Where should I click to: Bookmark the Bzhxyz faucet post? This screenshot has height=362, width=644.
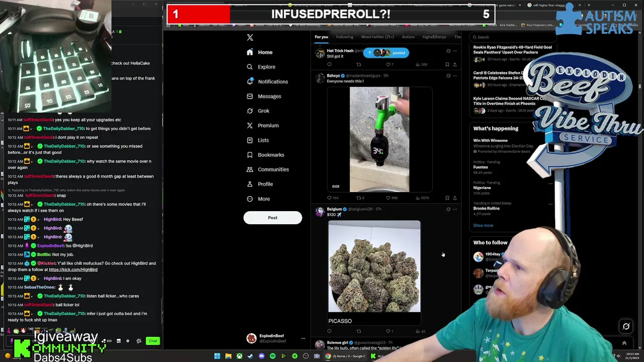point(447,198)
